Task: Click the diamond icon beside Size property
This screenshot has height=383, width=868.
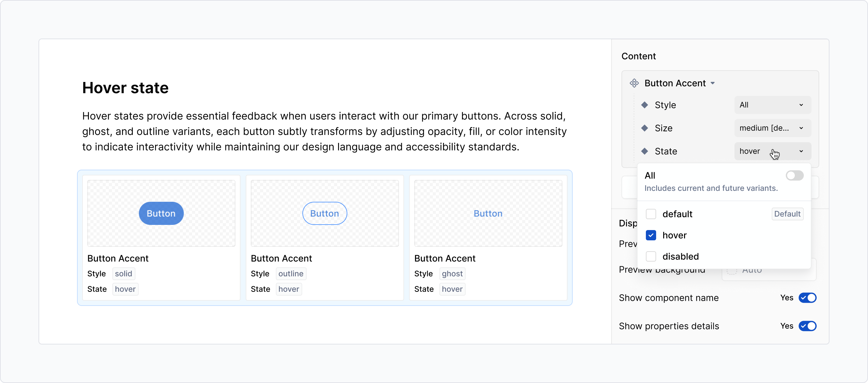Action: point(645,128)
